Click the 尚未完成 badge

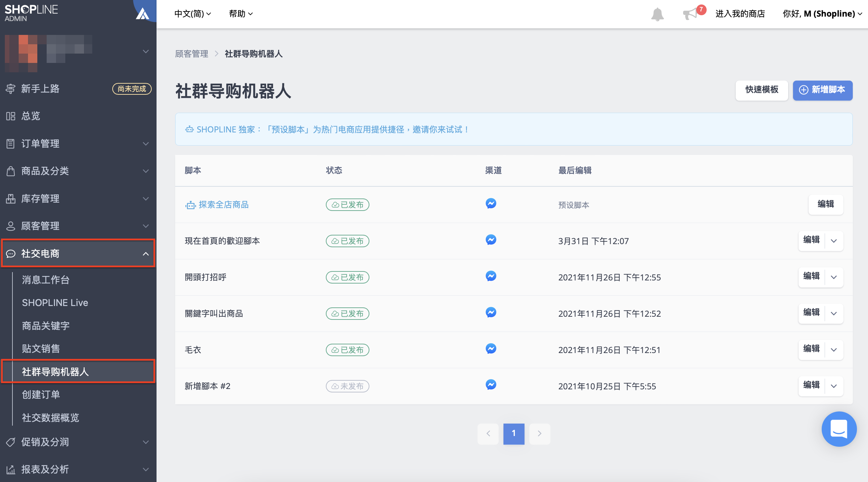pos(132,89)
